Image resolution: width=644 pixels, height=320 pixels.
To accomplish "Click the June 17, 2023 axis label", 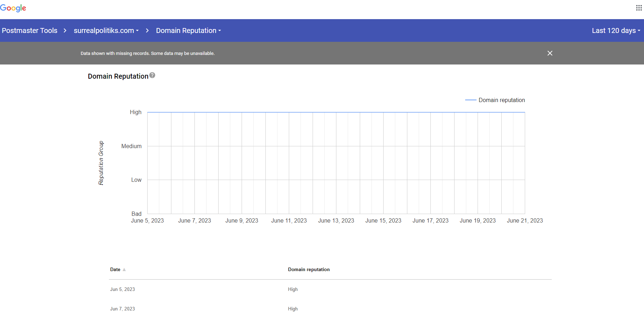I will coord(430,220).
